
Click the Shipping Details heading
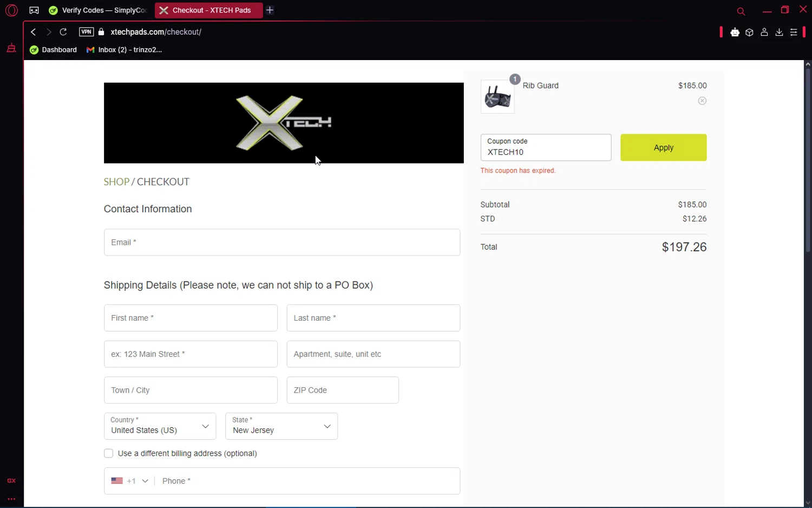pyautogui.click(x=238, y=285)
